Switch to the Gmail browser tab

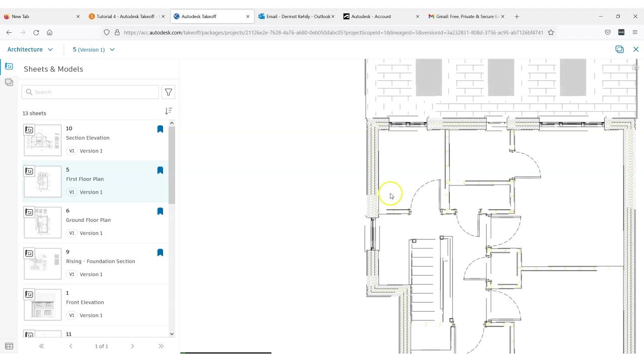click(466, 17)
